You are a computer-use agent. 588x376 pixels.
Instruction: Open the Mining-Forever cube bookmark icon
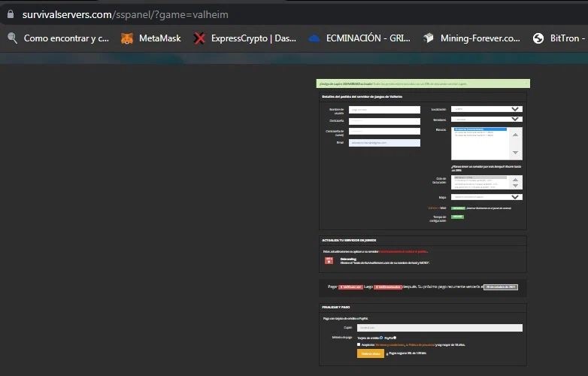click(x=429, y=38)
